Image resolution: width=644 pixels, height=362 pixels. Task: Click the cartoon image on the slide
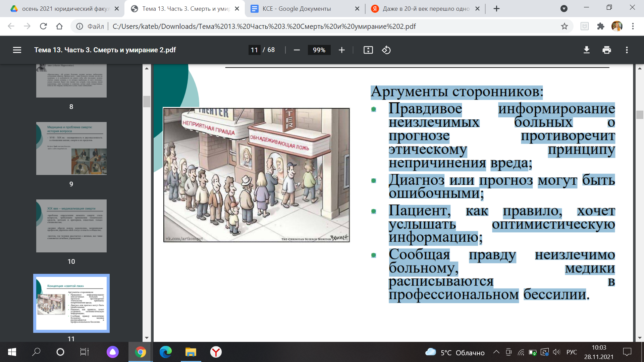pyautogui.click(x=256, y=175)
